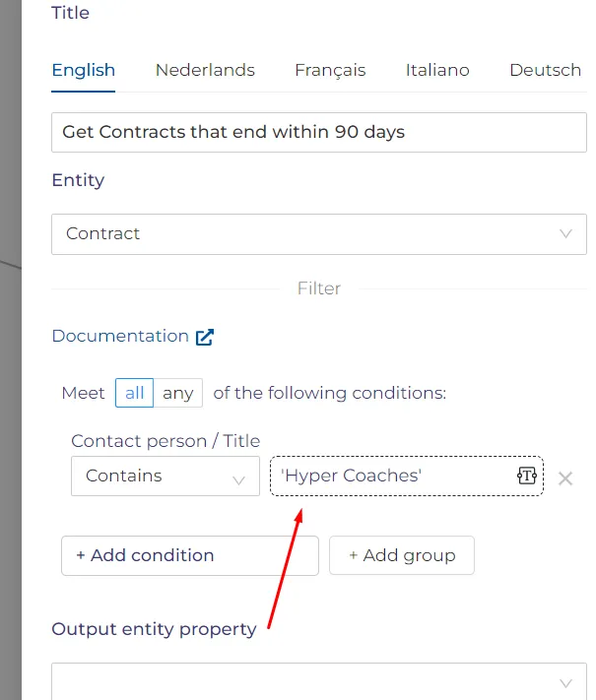
Task: Select the 'all' conditions toggle
Action: [135, 393]
